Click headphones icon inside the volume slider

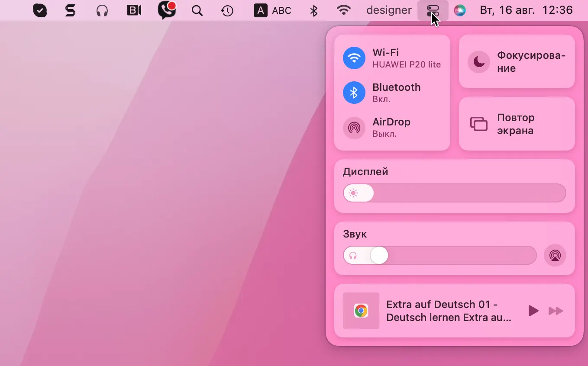353,255
